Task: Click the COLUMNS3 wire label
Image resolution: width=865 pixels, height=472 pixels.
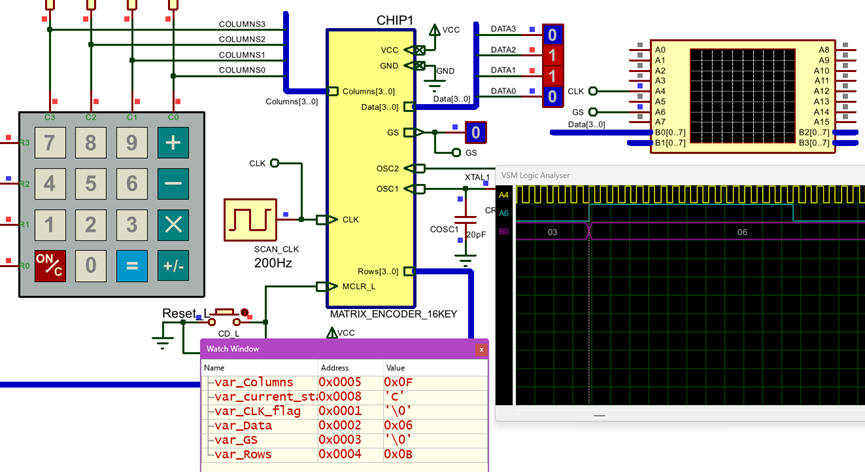Action: point(242,24)
